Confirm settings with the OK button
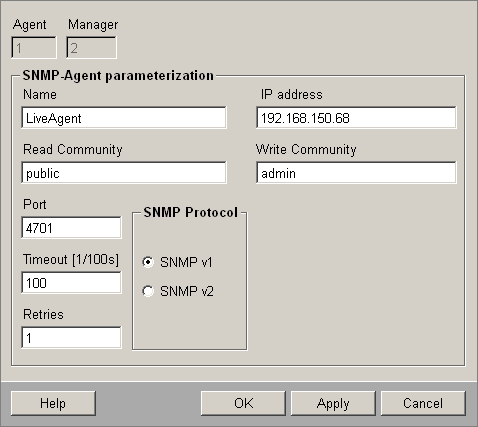The height and width of the screenshot is (427, 478). 243,403
